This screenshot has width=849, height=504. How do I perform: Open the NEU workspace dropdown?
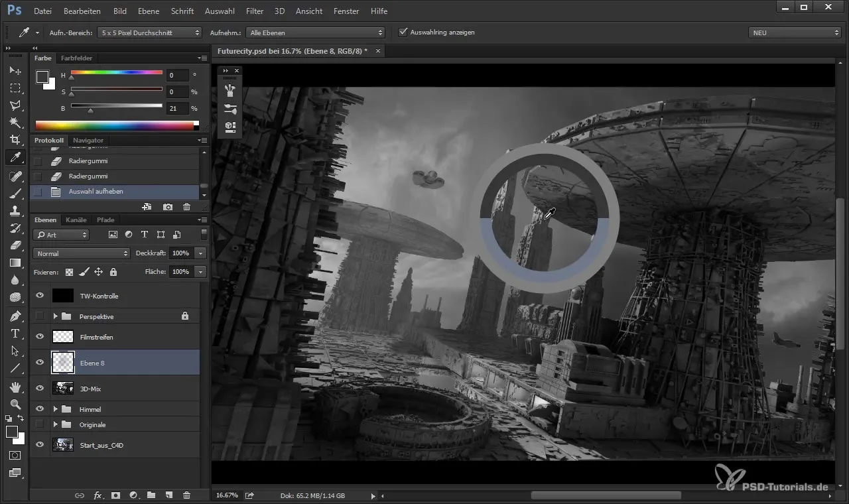[x=795, y=32]
